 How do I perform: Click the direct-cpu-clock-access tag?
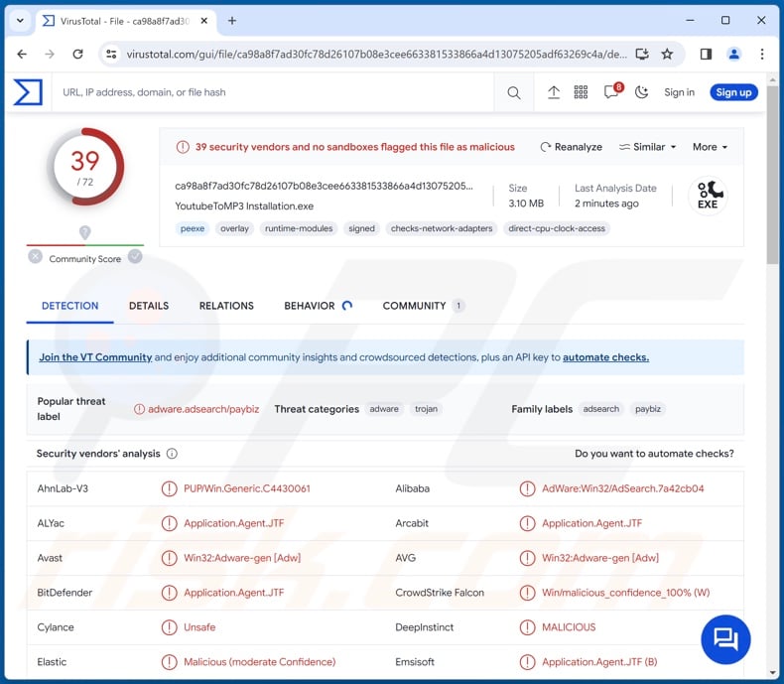coord(557,228)
